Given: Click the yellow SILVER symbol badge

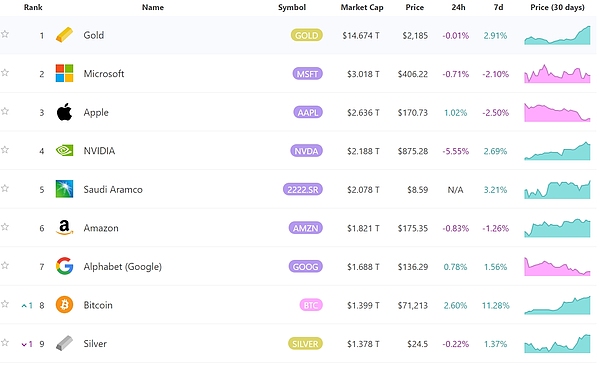Looking at the screenshot, I should coord(305,344).
